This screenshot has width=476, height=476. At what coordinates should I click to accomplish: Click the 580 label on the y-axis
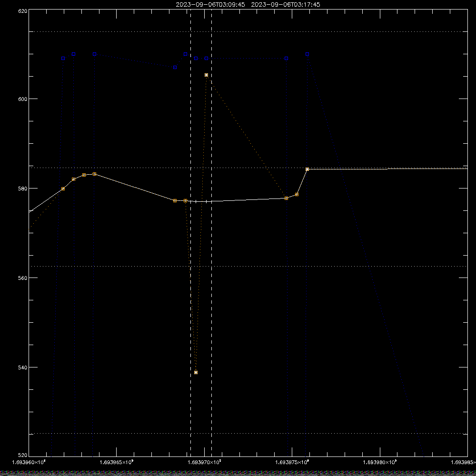pyautogui.click(x=23, y=188)
